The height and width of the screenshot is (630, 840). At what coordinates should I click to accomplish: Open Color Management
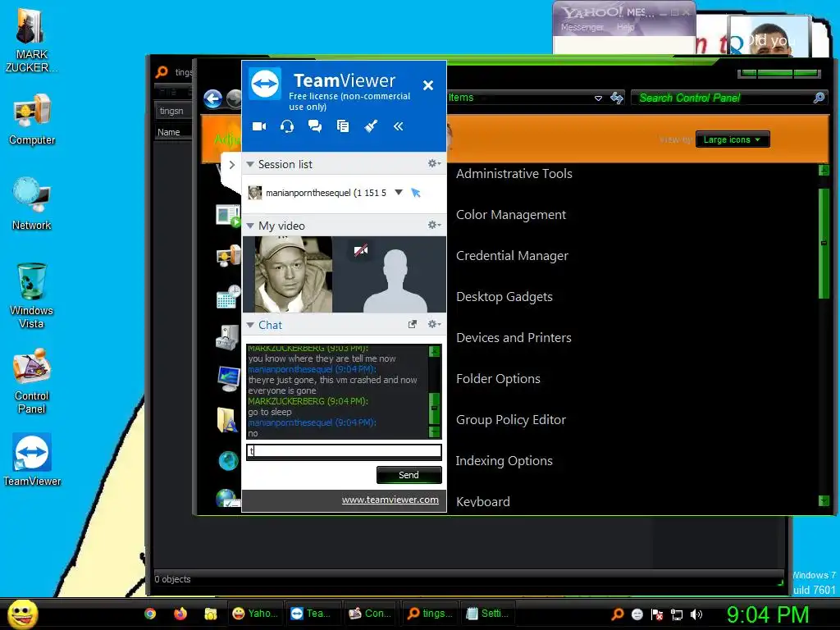click(510, 215)
